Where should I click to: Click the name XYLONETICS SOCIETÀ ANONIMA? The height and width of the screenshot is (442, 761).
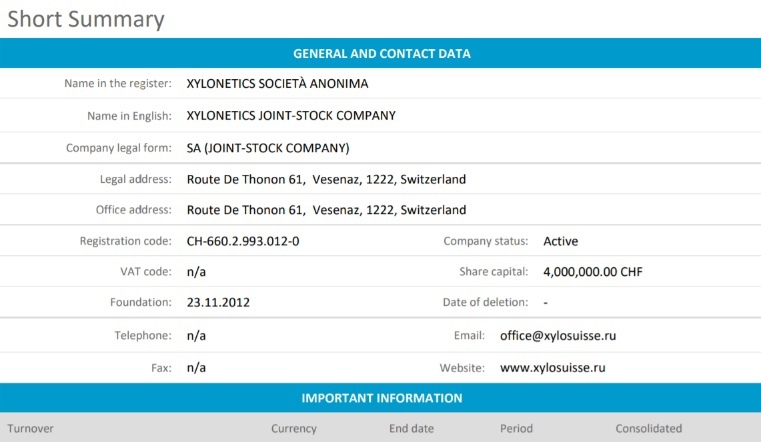[x=277, y=83]
